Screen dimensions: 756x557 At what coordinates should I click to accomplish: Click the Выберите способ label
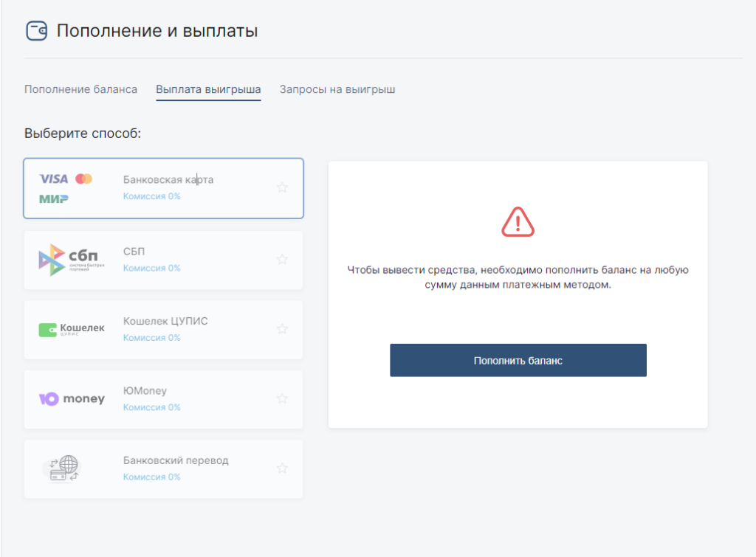(83, 134)
